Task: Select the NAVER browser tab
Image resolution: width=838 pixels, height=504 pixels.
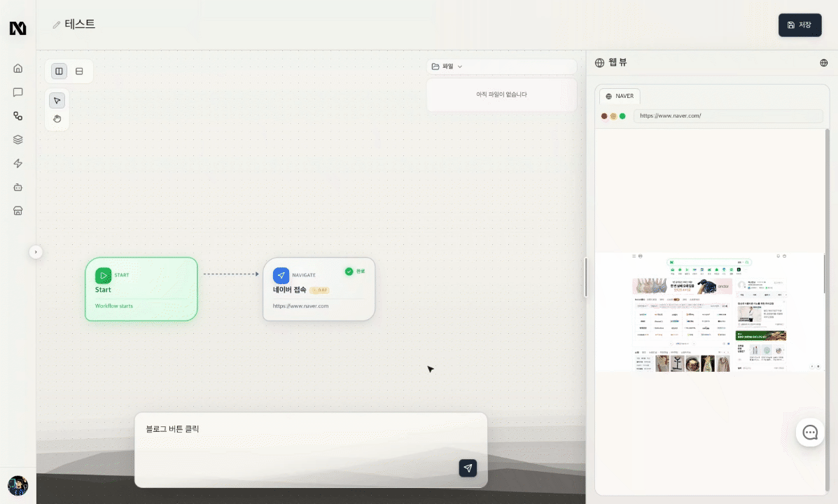Action: 620,96
